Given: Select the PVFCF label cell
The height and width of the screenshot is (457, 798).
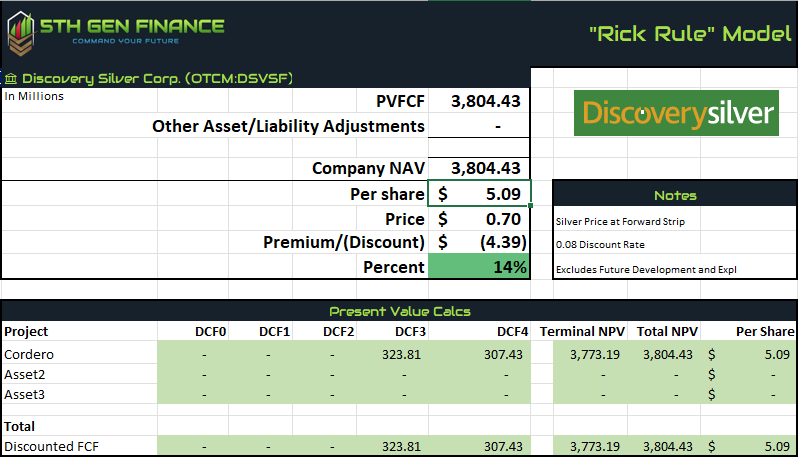Looking at the screenshot, I should [x=400, y=101].
